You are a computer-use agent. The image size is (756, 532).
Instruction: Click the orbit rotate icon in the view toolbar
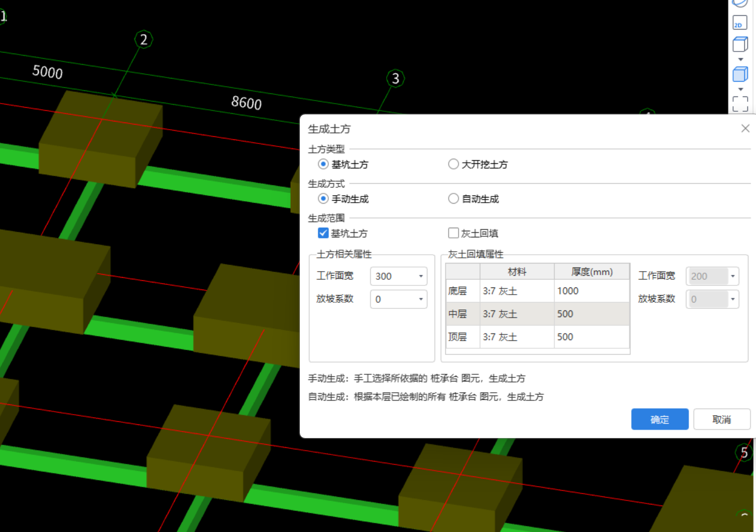point(740,4)
